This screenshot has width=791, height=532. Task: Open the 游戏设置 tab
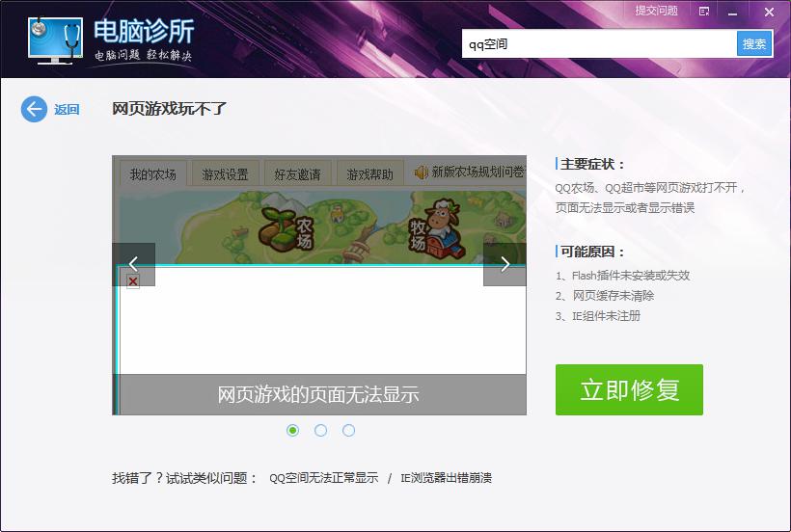225,174
